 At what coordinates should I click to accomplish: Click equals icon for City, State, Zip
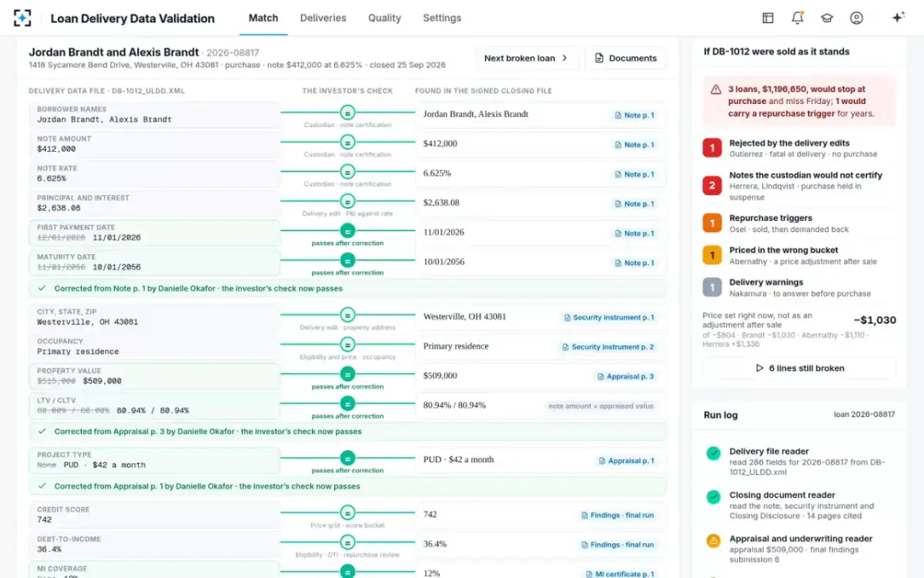tap(347, 314)
